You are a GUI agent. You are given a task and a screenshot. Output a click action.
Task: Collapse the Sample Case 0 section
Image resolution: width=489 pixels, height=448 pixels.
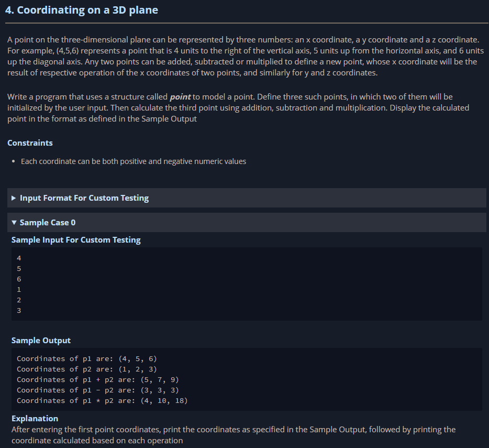coord(47,222)
